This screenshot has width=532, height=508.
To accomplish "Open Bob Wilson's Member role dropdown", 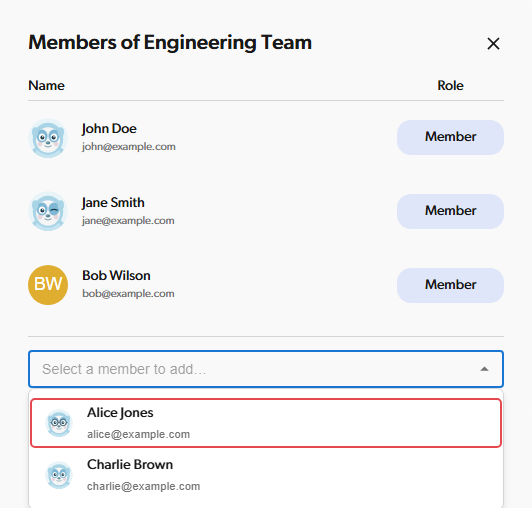I will click(x=450, y=285).
